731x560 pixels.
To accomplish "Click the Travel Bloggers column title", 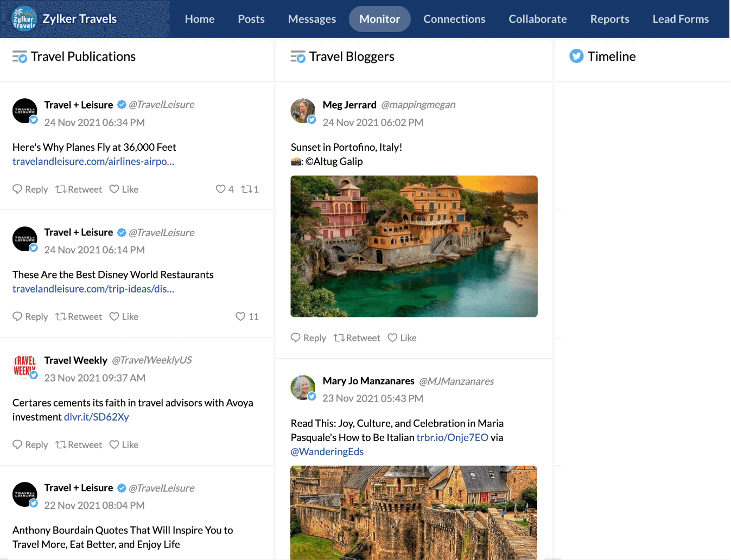I will coord(352,56).
